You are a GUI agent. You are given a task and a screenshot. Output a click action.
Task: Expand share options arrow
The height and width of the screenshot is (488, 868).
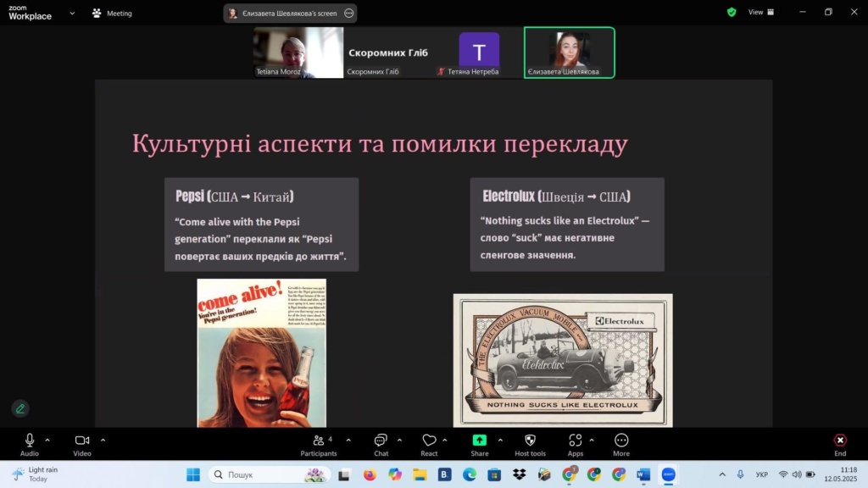500,441
